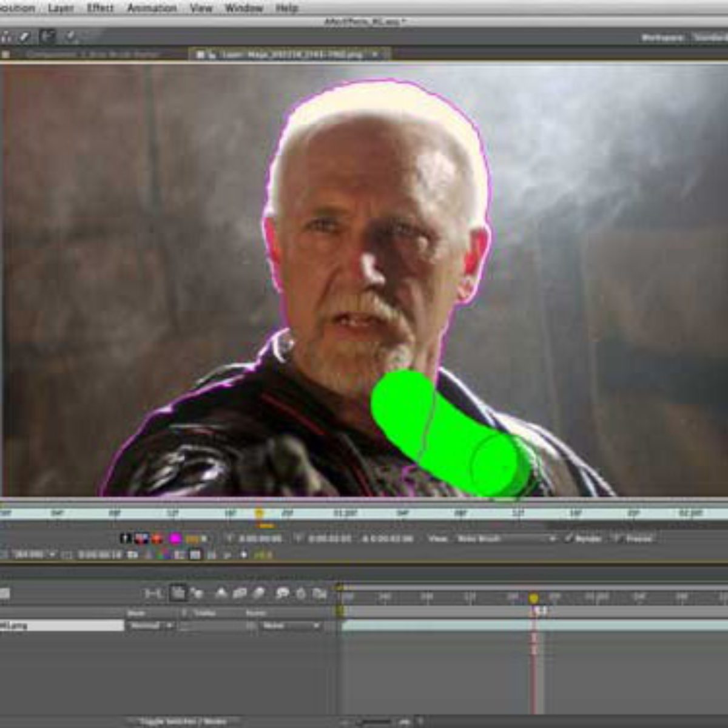Close the Layer viewer tab
Screen dimensions: 728x728
click(375, 54)
